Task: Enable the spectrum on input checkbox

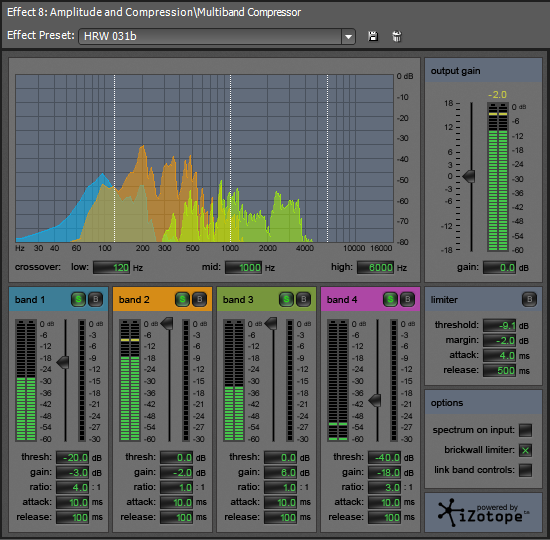Action: point(525,430)
